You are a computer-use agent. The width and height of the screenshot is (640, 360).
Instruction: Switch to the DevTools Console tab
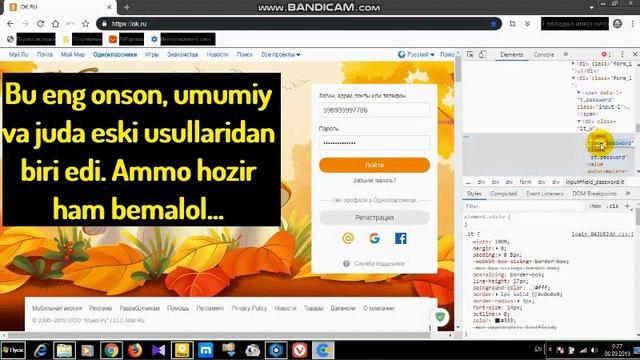coord(544,54)
